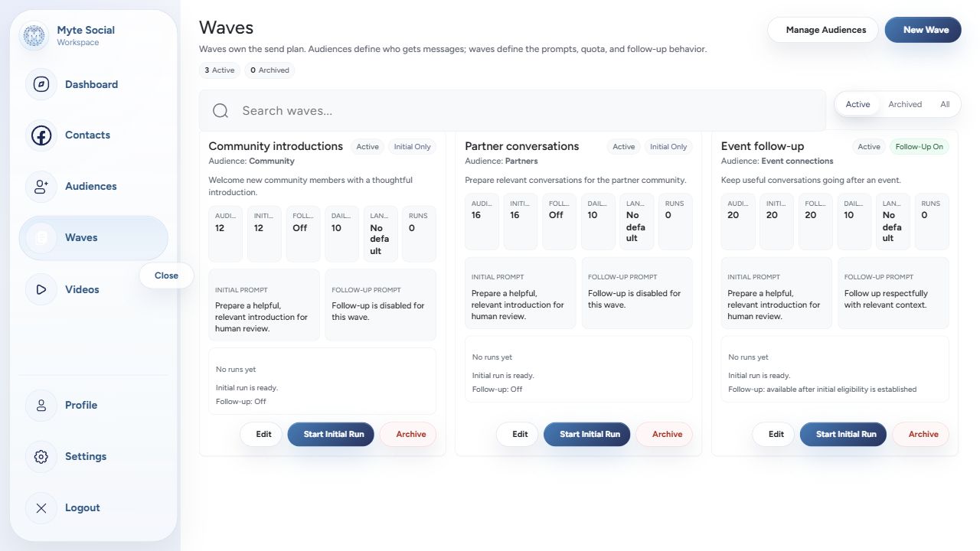Viewport: 980px width, 551px height.
Task: Edit the Event follow-up wave
Action: click(x=773, y=434)
